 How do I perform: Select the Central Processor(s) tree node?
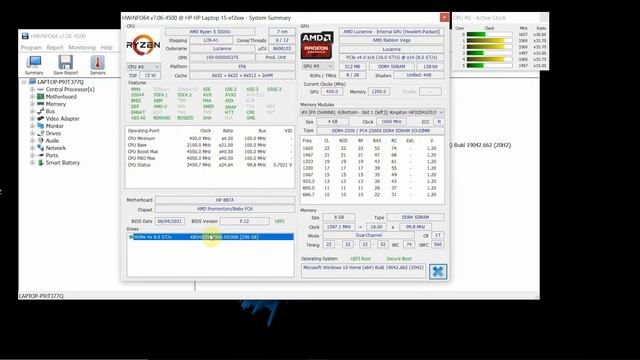pos(70,89)
